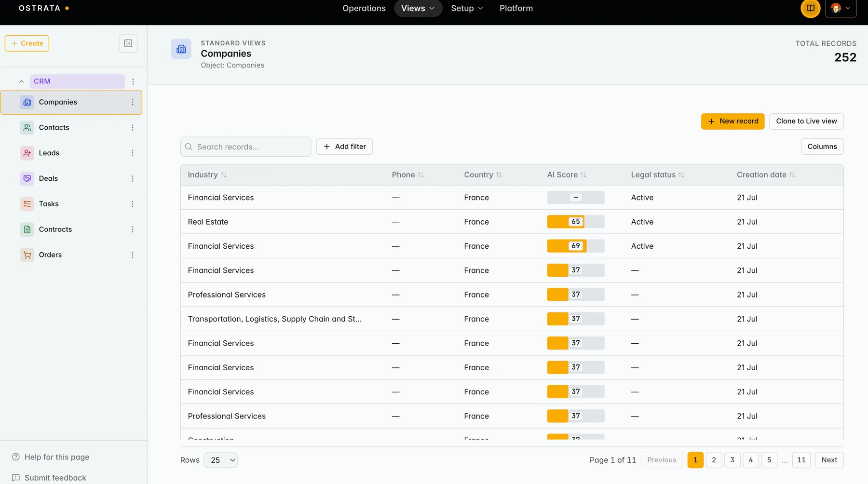Sort by Phone column arrows
The height and width of the screenshot is (484, 868).
(420, 175)
